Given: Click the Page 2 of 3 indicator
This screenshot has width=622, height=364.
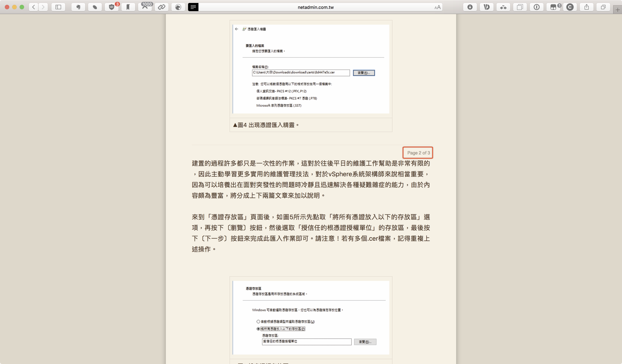Looking at the screenshot, I should (x=418, y=153).
